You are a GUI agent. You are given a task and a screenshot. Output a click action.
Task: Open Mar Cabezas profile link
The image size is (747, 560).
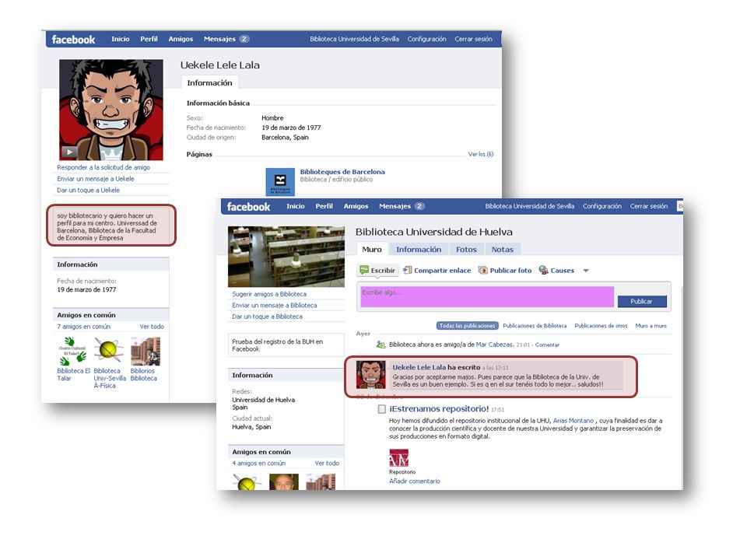(495, 345)
